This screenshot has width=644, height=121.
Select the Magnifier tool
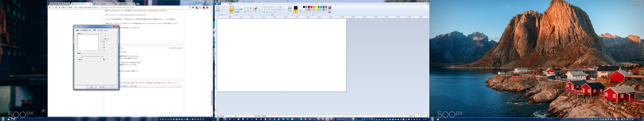(x=250, y=11)
